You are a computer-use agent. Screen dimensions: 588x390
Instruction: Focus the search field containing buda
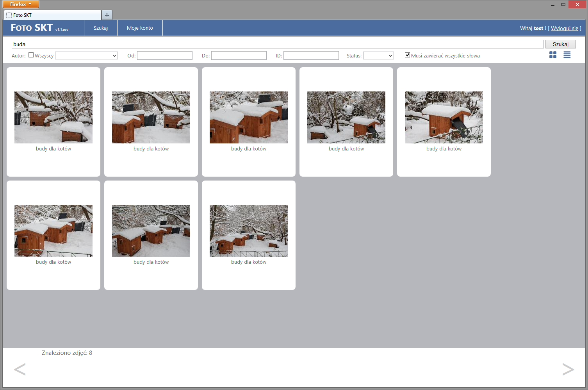point(277,44)
